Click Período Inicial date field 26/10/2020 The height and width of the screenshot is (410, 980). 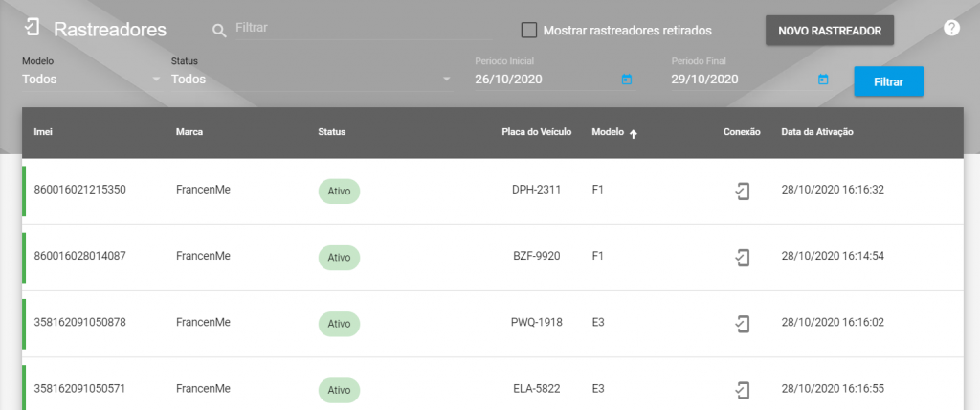pyautogui.click(x=546, y=80)
